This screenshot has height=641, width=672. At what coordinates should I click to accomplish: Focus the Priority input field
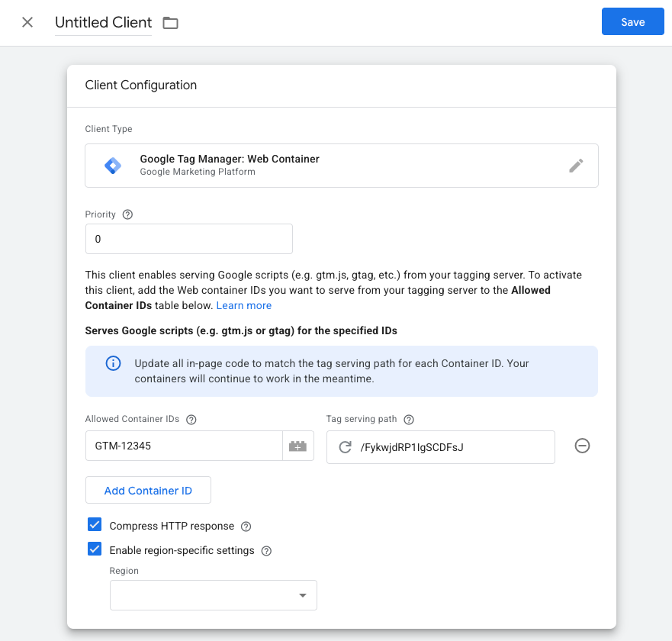tap(189, 239)
